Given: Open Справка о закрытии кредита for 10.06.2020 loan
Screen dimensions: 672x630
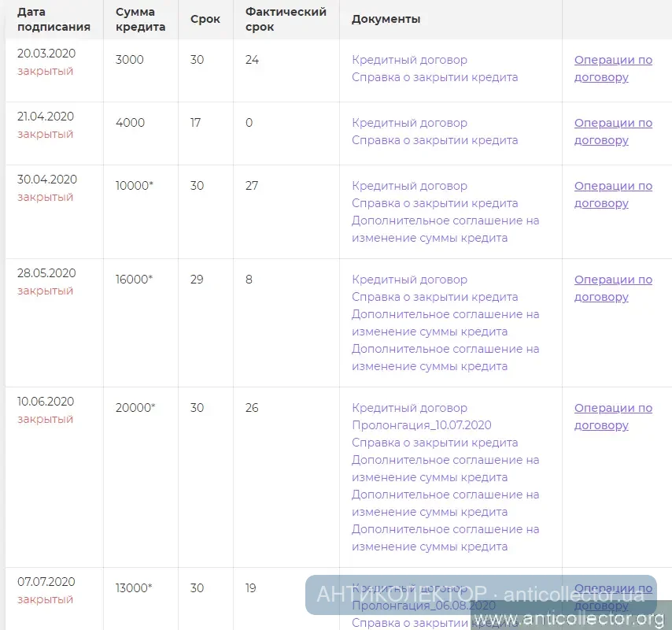Looking at the screenshot, I should coord(434,443).
